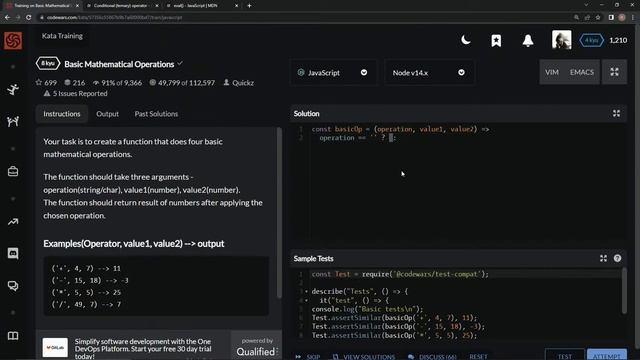Switch to the eval() MDN browser tab

(202, 6)
